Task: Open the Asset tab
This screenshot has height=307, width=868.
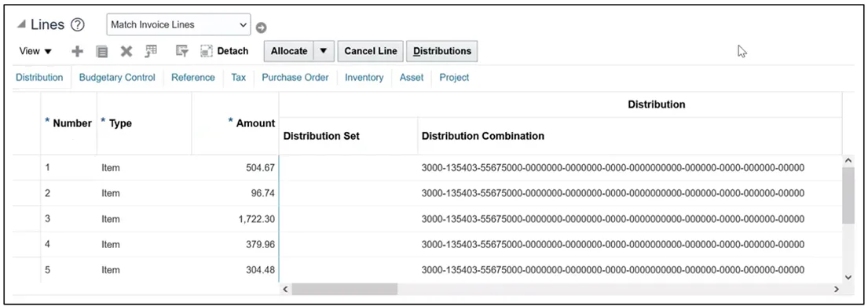Action: (x=412, y=78)
